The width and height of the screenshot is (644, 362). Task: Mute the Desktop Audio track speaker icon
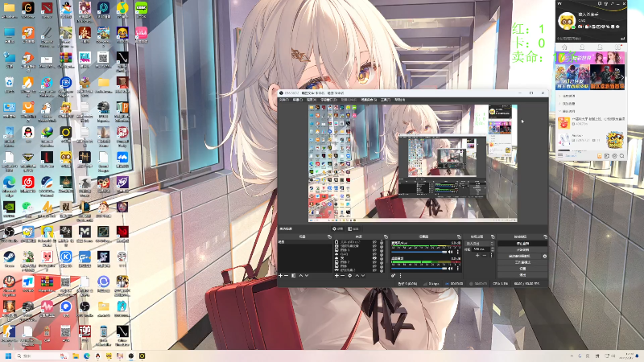pyautogui.click(x=450, y=269)
